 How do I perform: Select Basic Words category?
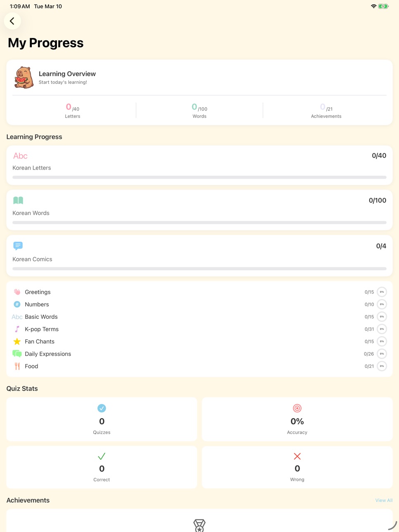point(199,317)
